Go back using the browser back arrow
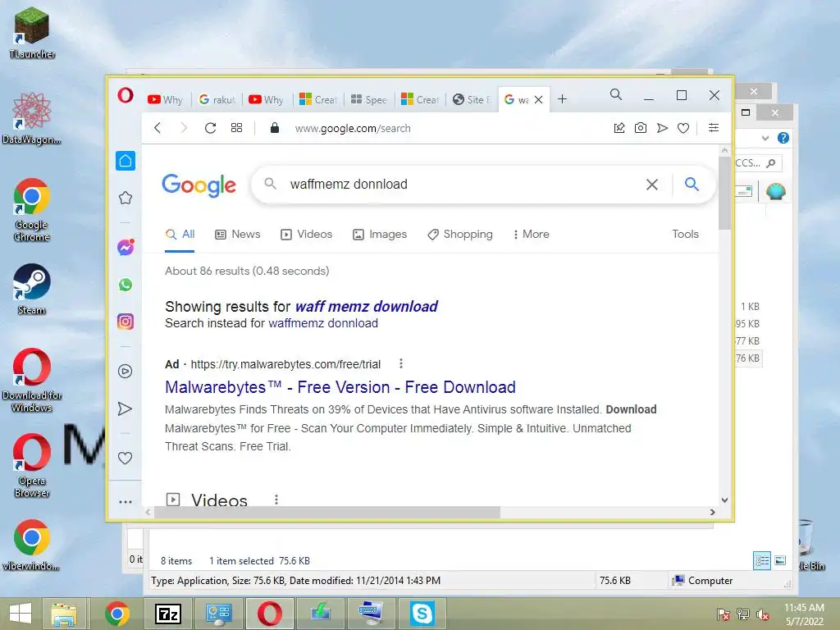The height and width of the screenshot is (630, 840). [157, 128]
